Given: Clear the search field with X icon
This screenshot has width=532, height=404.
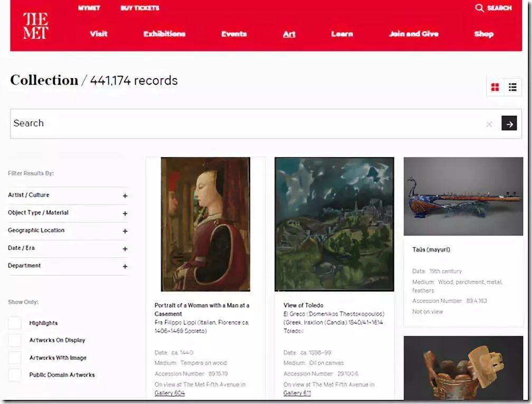Looking at the screenshot, I should (489, 124).
